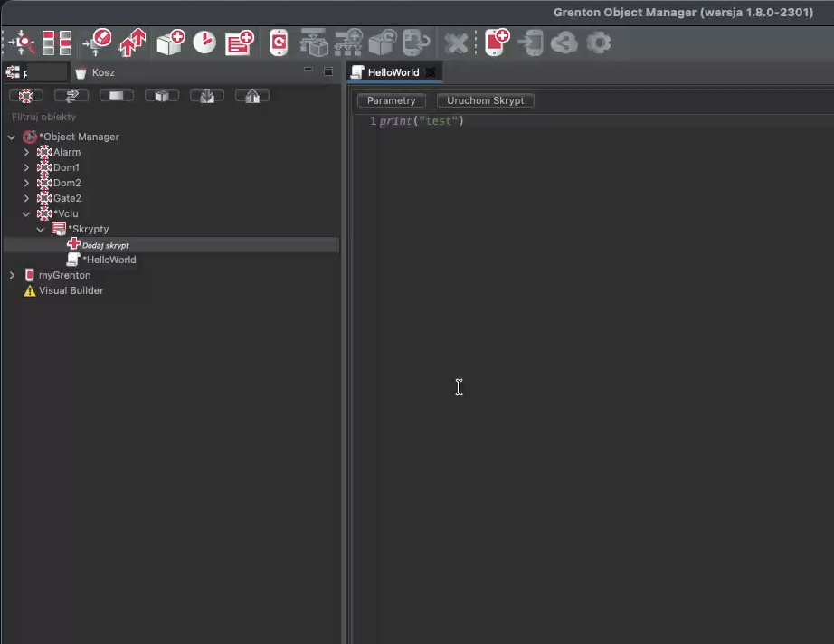This screenshot has height=644, width=834.
Task: Click the download-arrow input filter button
Action: 207,96
